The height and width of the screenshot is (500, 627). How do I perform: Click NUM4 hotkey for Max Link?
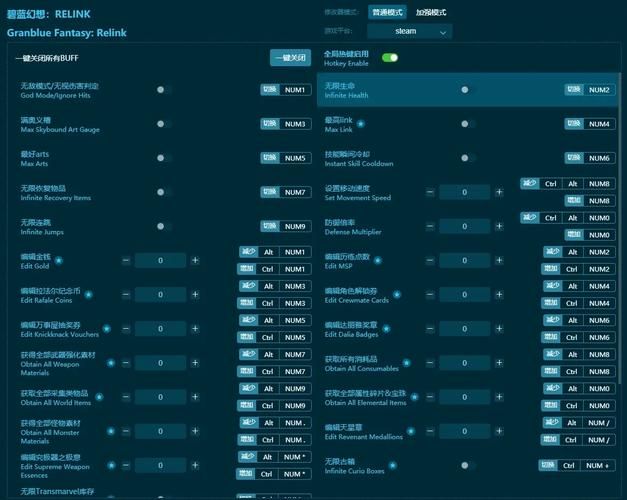coord(599,124)
